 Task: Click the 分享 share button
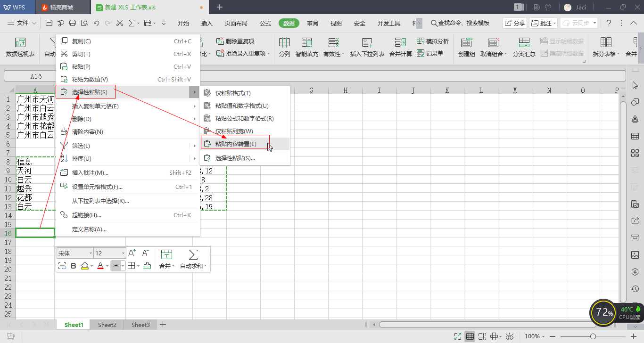click(x=514, y=23)
